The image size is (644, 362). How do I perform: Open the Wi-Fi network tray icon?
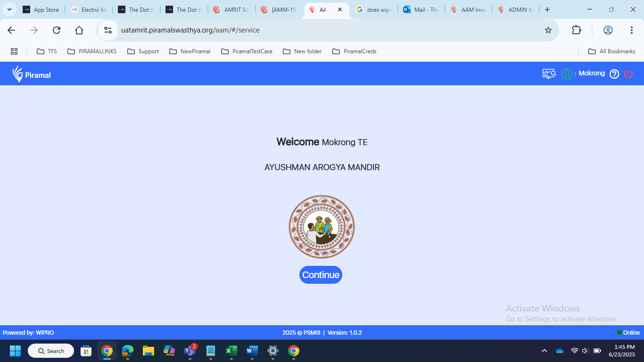pos(574,351)
